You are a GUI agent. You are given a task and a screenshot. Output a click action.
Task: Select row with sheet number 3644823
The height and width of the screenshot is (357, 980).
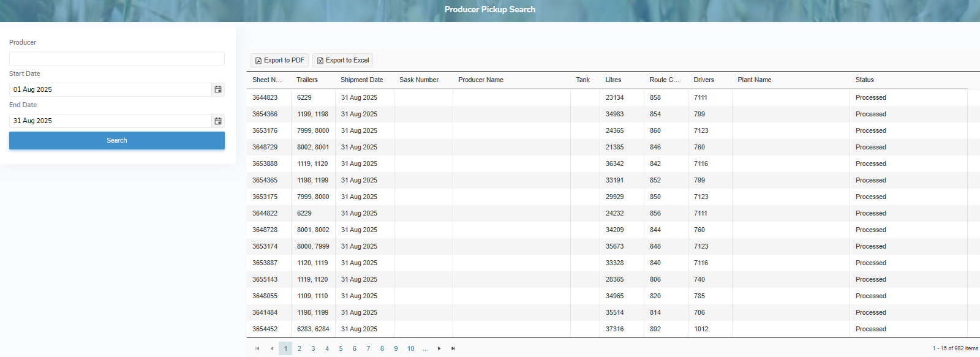pos(265,98)
